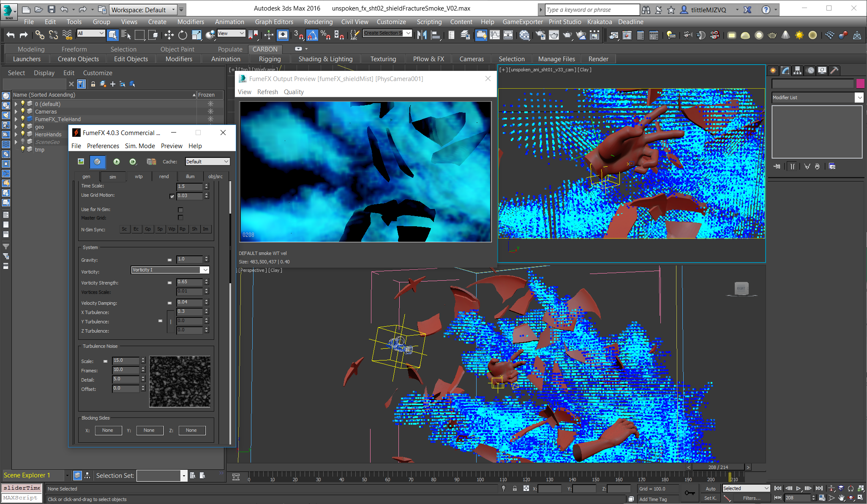
Task: Open the Curve Editor from toolbar
Action: point(494,35)
